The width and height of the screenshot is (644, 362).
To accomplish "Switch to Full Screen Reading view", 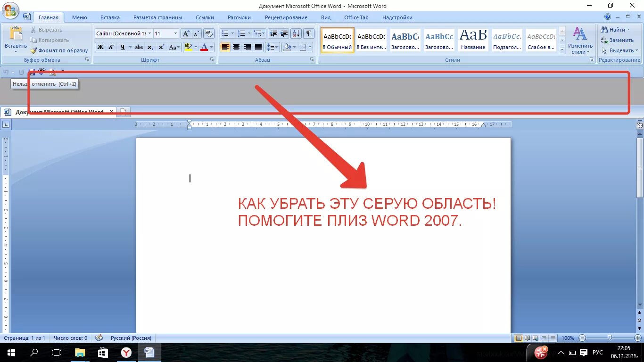I will point(527,338).
